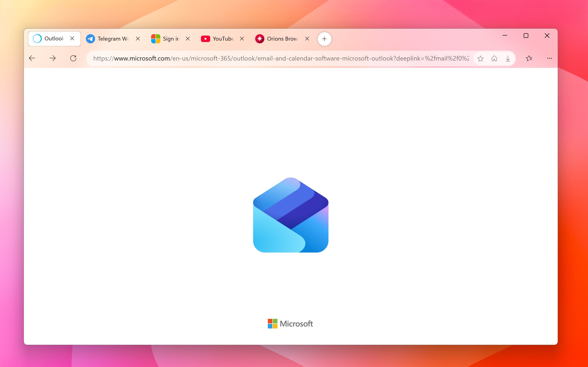Open a new tab with the plus button

click(x=324, y=39)
